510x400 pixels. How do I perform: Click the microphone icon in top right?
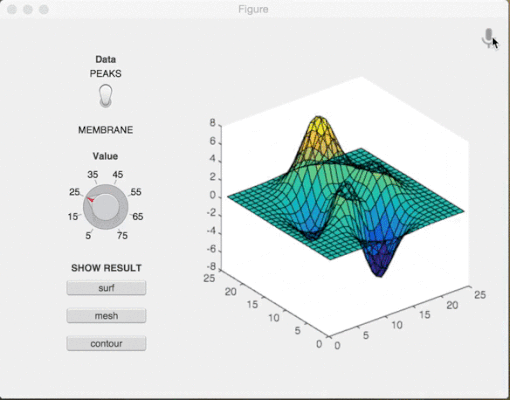tap(489, 38)
